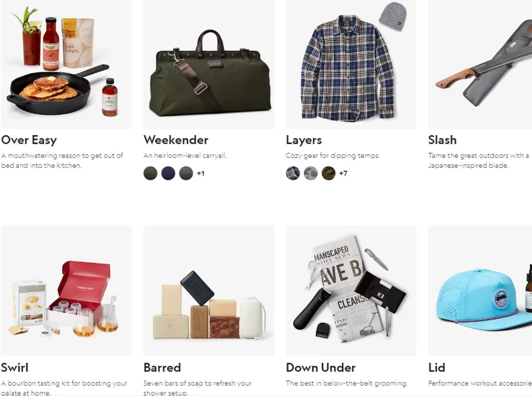Choose the navy blue Weekender color swatch
This screenshot has width=532, height=396.
click(x=168, y=174)
